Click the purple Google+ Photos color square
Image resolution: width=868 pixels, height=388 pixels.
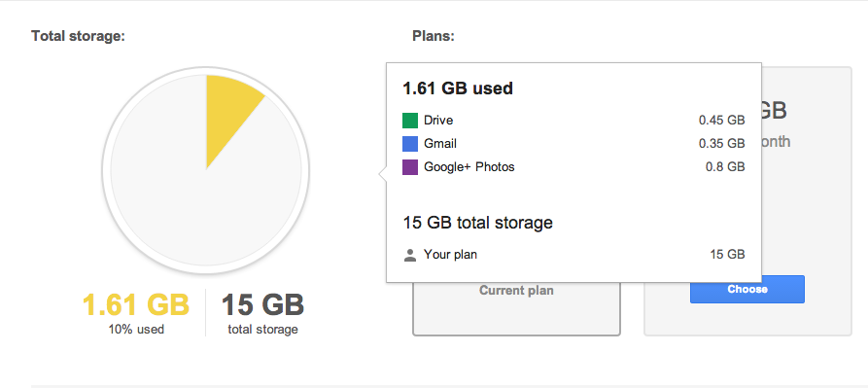[x=409, y=167]
